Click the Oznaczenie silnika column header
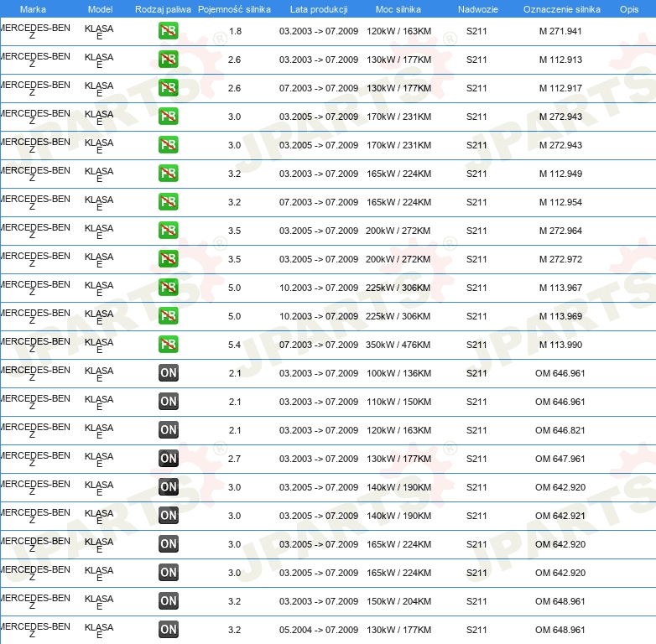Viewport: 656px width, 644px height. 561,9
